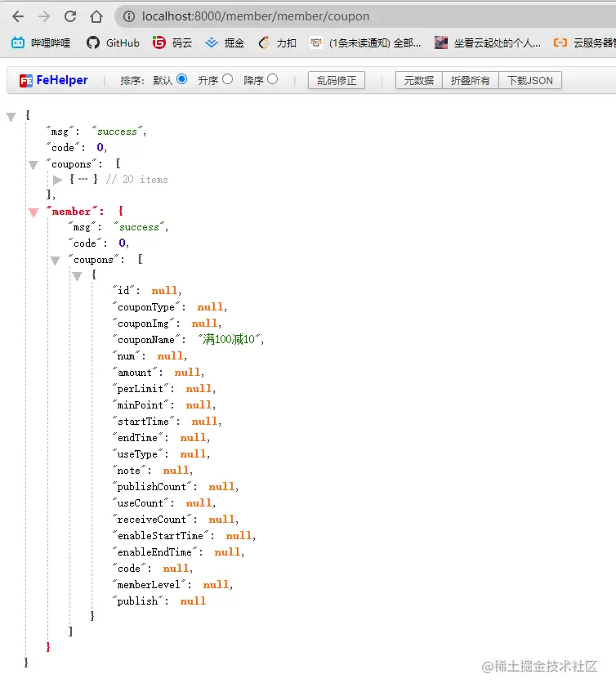Select the 满100减10 value
Viewport: 616px width, 692px height.
(229, 339)
